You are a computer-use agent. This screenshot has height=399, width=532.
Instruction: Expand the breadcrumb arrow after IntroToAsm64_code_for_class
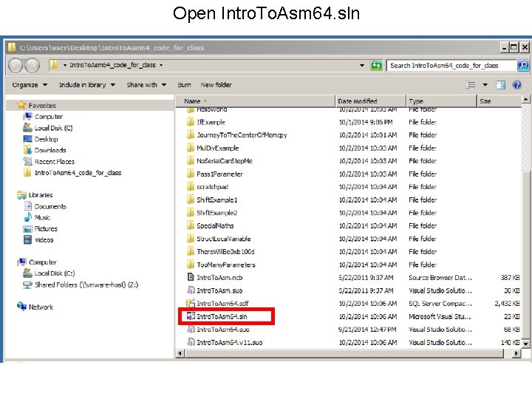pyautogui.click(x=161, y=65)
